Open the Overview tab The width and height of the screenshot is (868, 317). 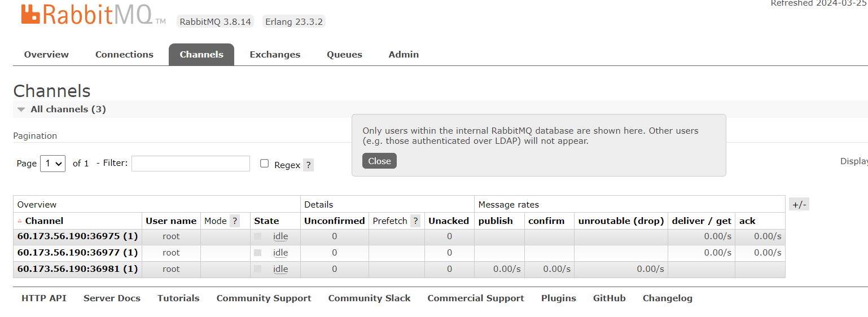coord(46,55)
